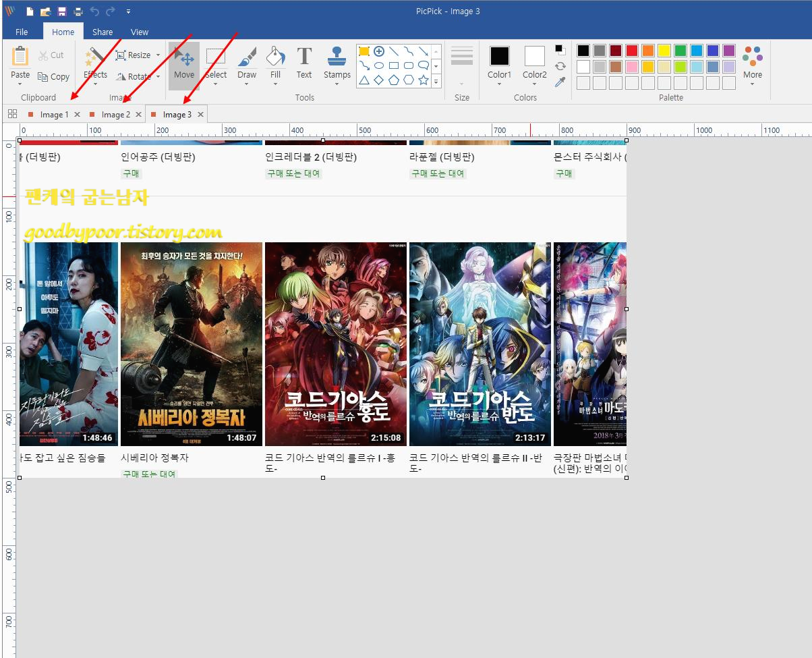Screen dimensions: 812x658
Task: Activate the color picker eyedropper
Action: click(560, 82)
